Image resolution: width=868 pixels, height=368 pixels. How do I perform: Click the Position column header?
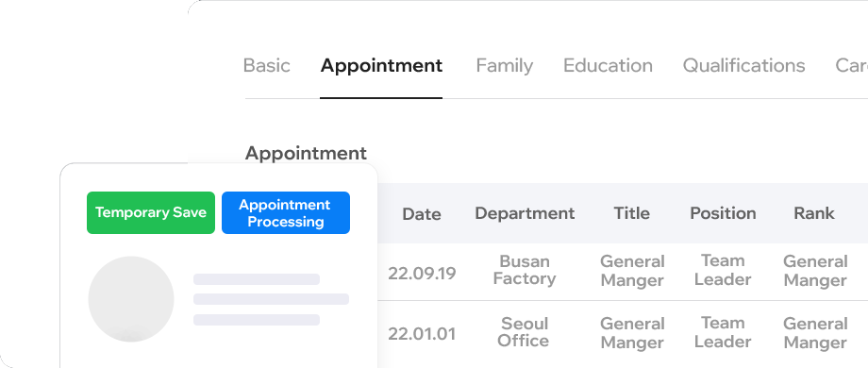[723, 213]
